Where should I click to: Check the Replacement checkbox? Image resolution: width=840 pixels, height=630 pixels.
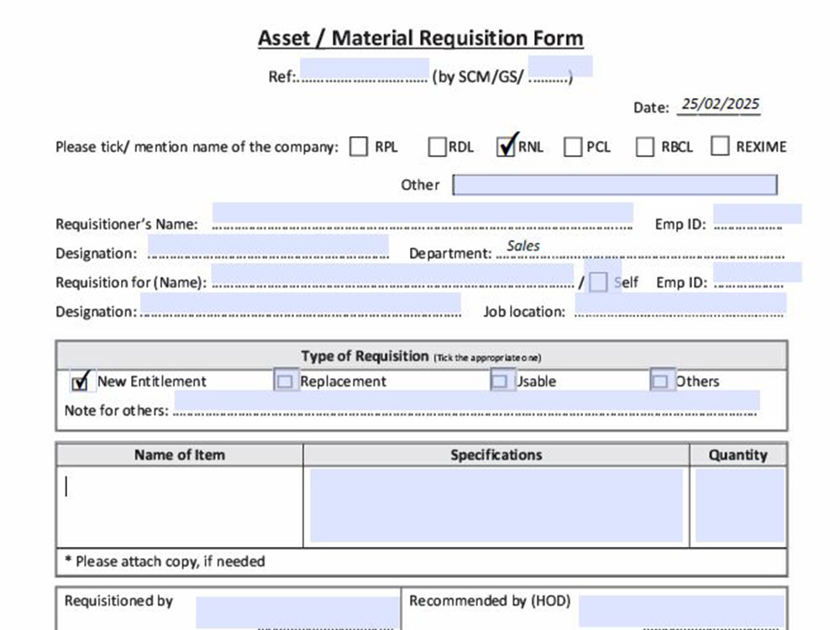click(285, 381)
